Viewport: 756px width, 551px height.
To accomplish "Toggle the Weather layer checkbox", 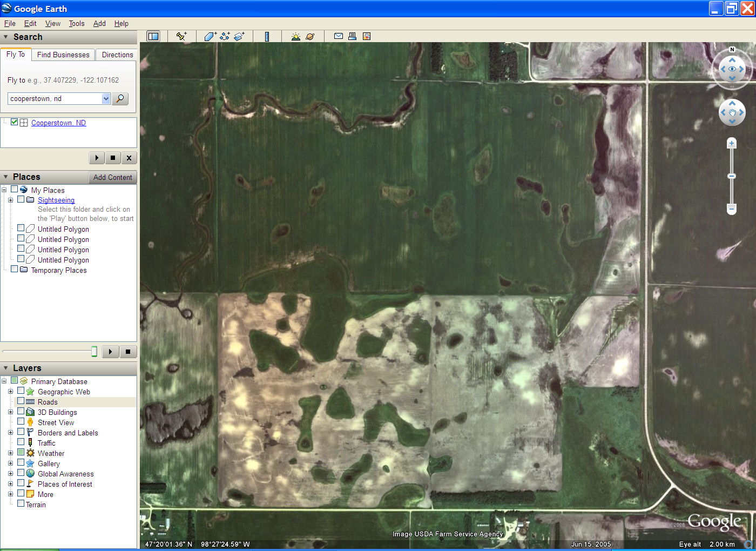I will pyautogui.click(x=21, y=452).
